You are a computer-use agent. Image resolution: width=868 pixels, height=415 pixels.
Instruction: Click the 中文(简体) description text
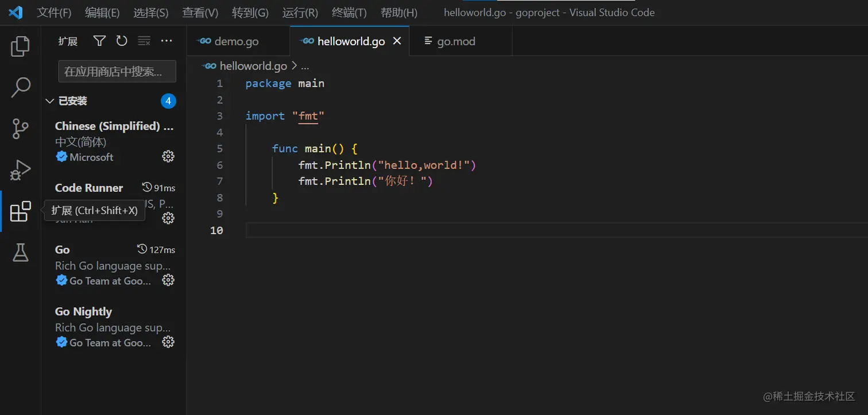pyautogui.click(x=81, y=142)
